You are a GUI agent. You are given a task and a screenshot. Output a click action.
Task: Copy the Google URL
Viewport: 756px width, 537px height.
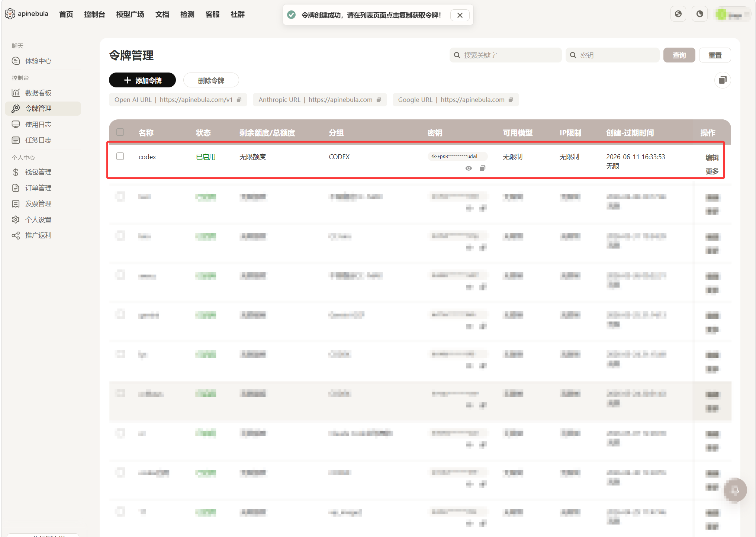[x=511, y=100]
